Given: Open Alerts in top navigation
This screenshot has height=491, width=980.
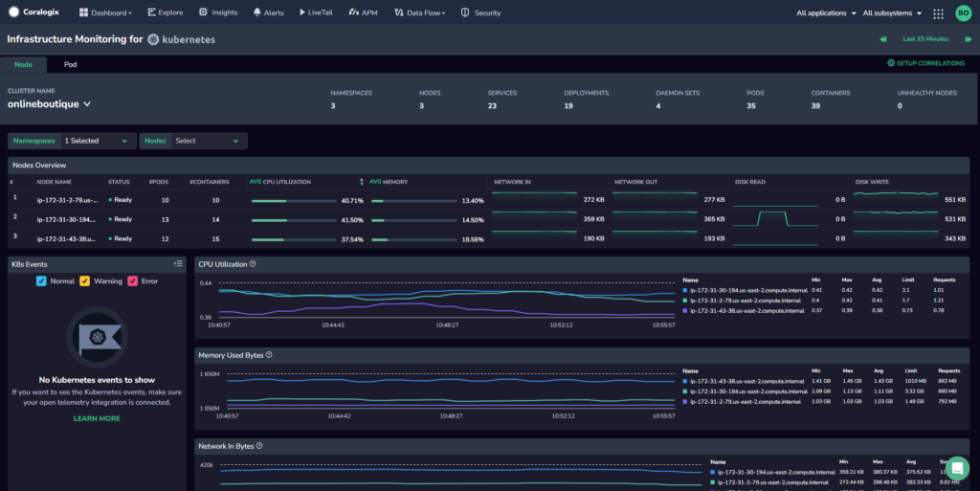Looking at the screenshot, I should point(268,12).
